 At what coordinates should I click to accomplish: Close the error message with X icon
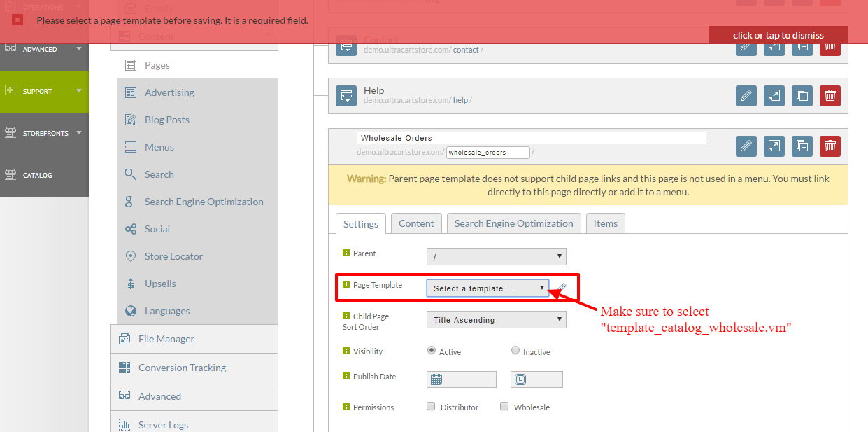(17, 20)
